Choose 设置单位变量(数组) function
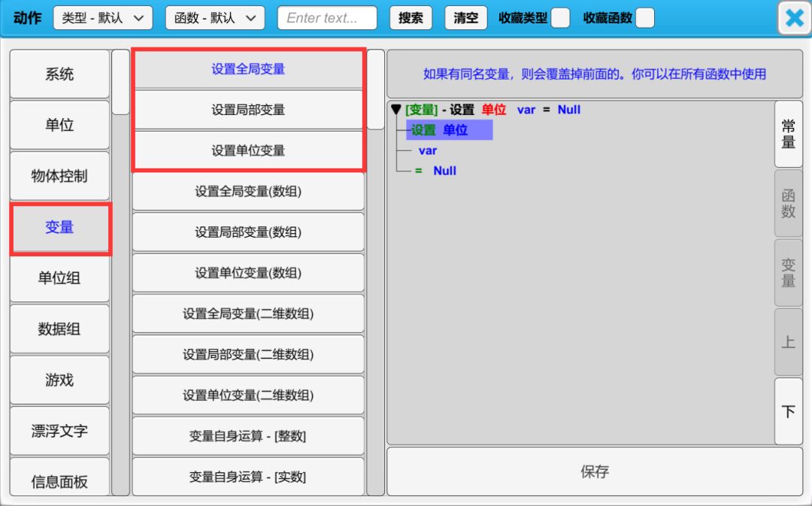Viewport: 812px width, 506px height. click(248, 273)
